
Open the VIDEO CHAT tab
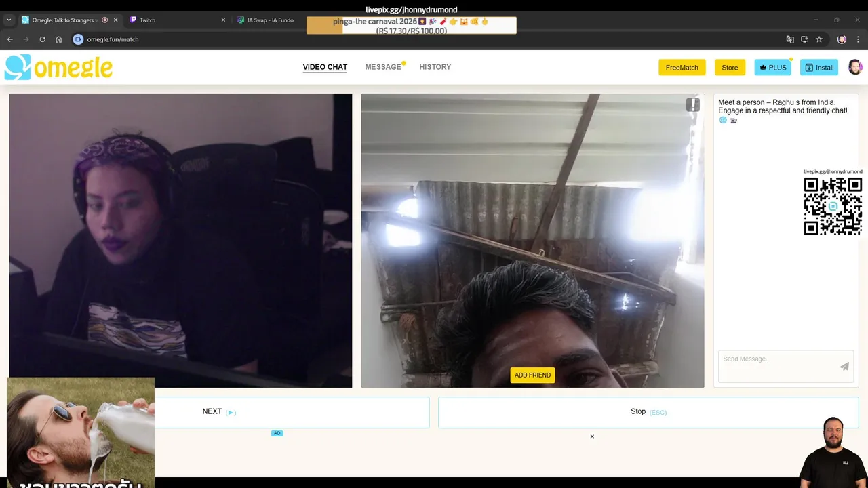(325, 67)
